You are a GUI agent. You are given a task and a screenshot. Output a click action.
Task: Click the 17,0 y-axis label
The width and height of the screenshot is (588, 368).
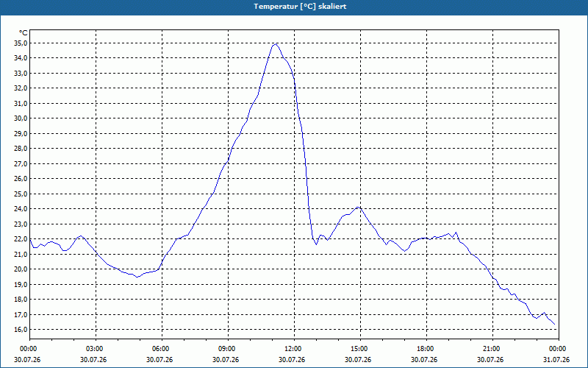point(21,315)
